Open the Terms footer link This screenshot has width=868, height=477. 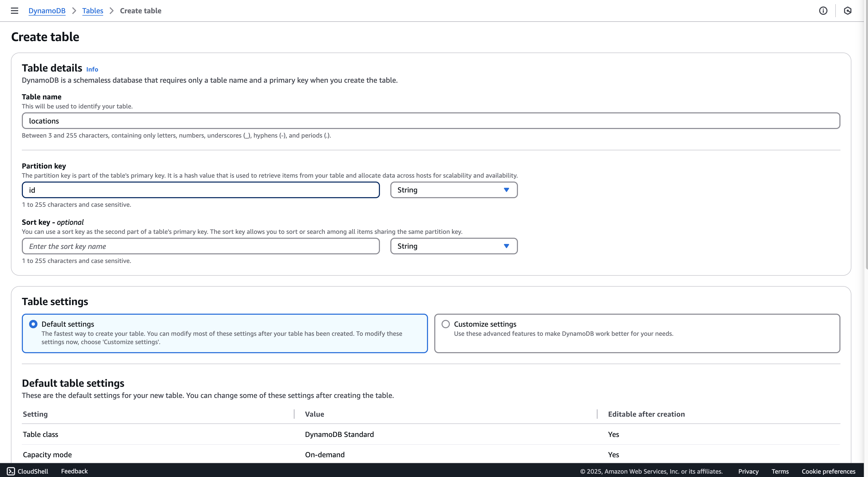click(x=780, y=471)
